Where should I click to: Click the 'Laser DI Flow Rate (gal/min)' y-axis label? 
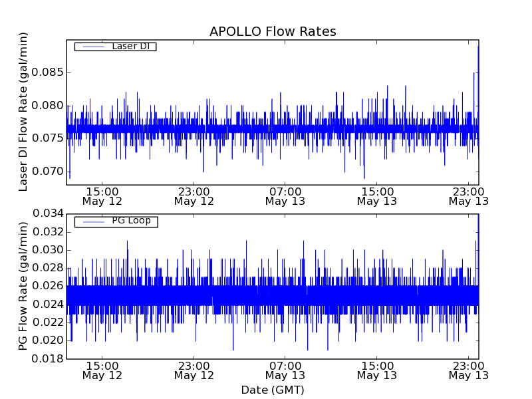(x=24, y=112)
